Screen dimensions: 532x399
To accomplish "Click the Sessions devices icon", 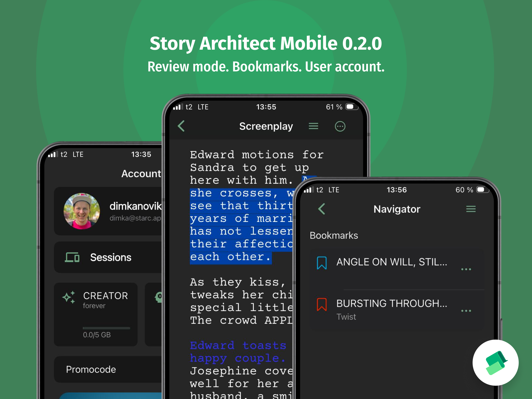I will [x=72, y=257].
